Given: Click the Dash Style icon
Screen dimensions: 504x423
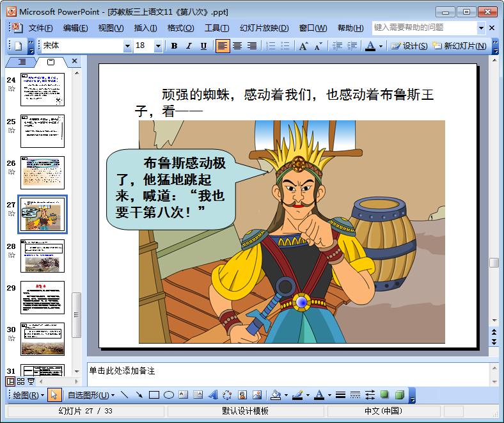Looking at the screenshot, I should pyautogui.click(x=355, y=395).
